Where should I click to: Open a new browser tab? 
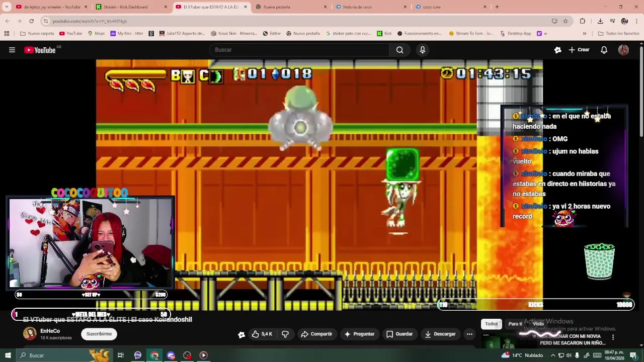tap(497, 7)
